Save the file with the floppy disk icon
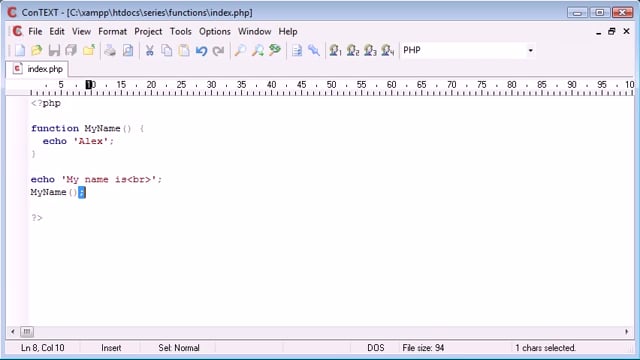640x360 pixels. pyautogui.click(x=54, y=50)
